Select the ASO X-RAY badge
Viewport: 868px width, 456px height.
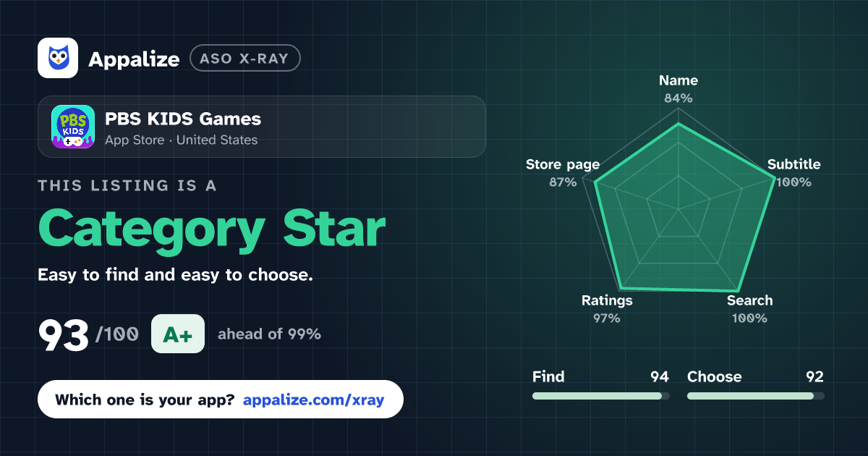[x=244, y=58]
